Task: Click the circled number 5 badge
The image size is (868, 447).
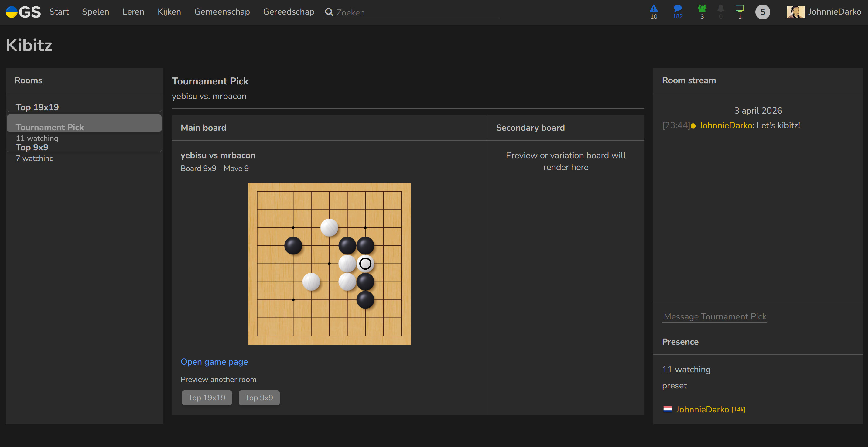Action: (762, 12)
